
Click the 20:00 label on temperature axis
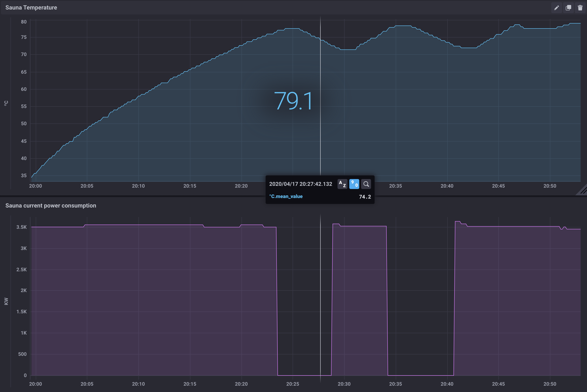point(36,186)
